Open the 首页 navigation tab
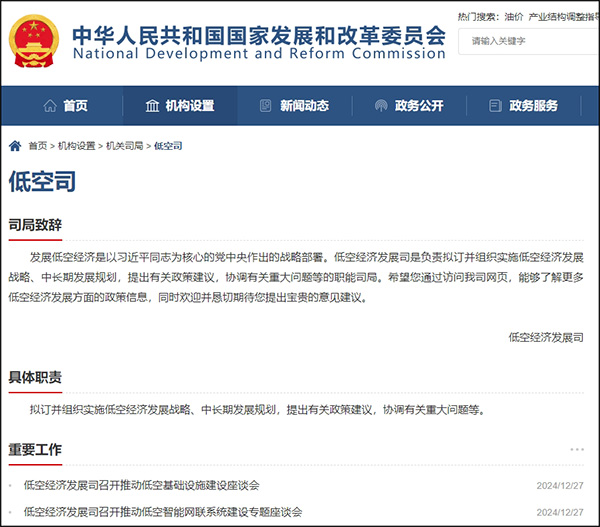 (x=65, y=106)
